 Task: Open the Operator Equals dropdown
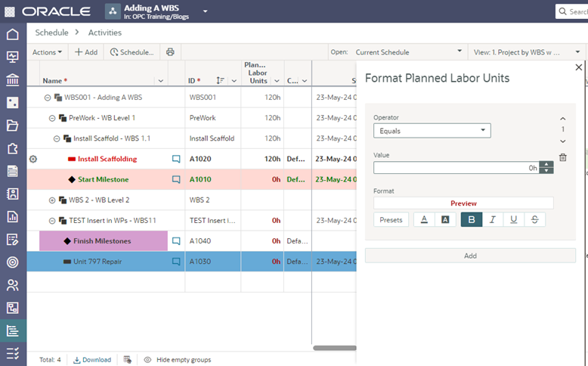[432, 131]
